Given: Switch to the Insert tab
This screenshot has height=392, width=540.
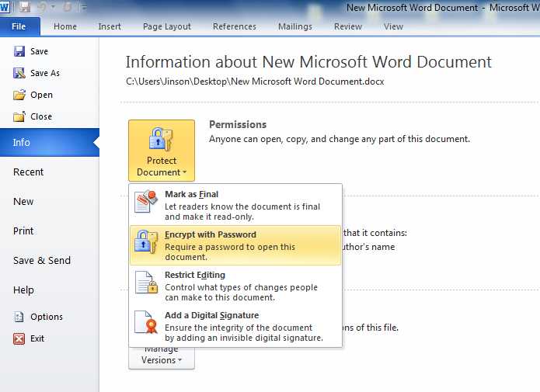Looking at the screenshot, I should (x=110, y=26).
